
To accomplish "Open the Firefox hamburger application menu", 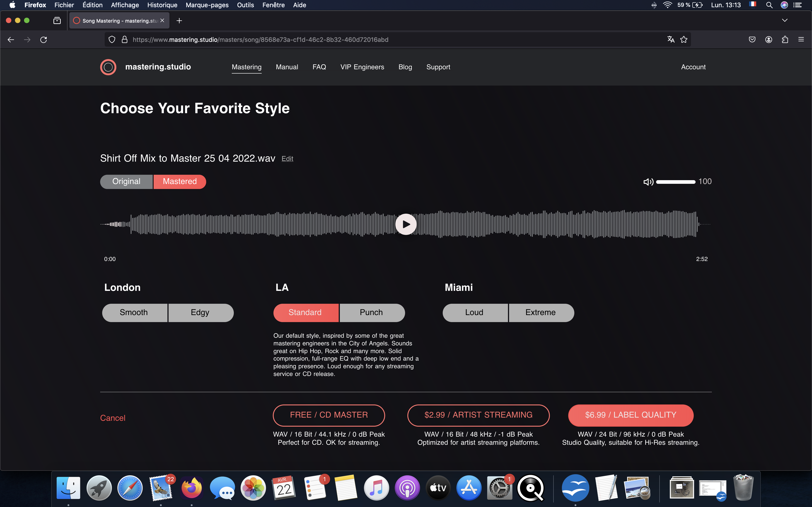I will (801, 40).
